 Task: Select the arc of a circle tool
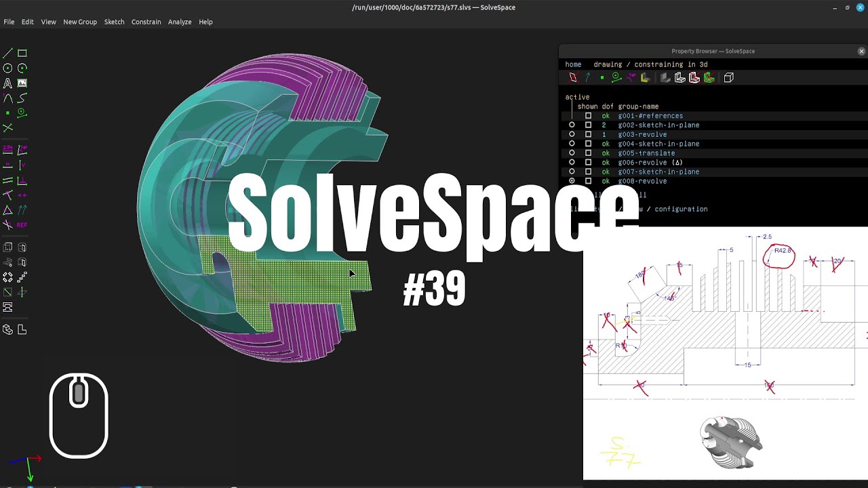[22, 68]
